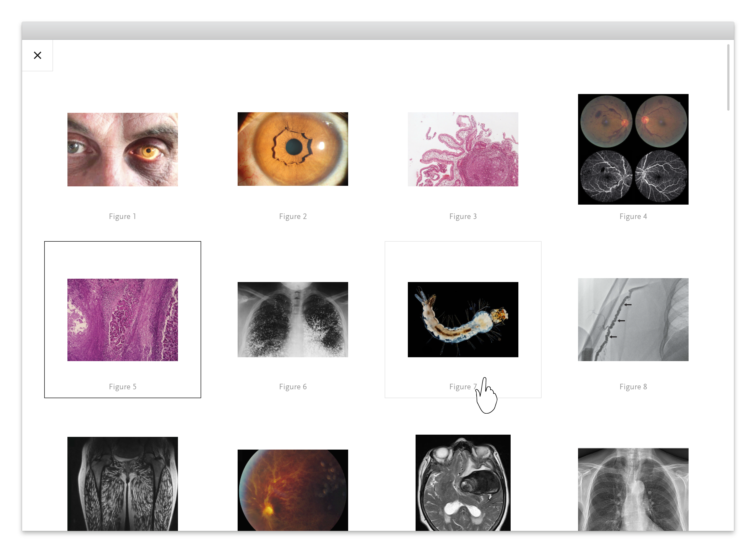Click the vertical scrollbar thumb of the gallery
Viewport: 756px width, 553px height.
728,77
